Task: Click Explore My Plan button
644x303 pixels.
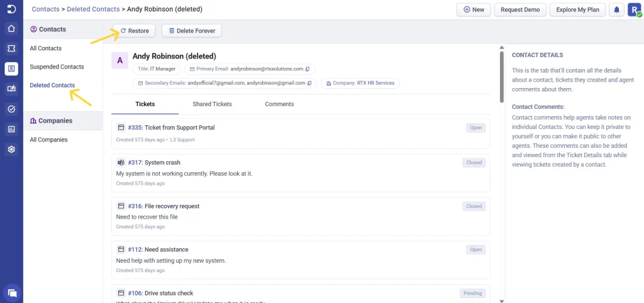Action: pyautogui.click(x=577, y=9)
